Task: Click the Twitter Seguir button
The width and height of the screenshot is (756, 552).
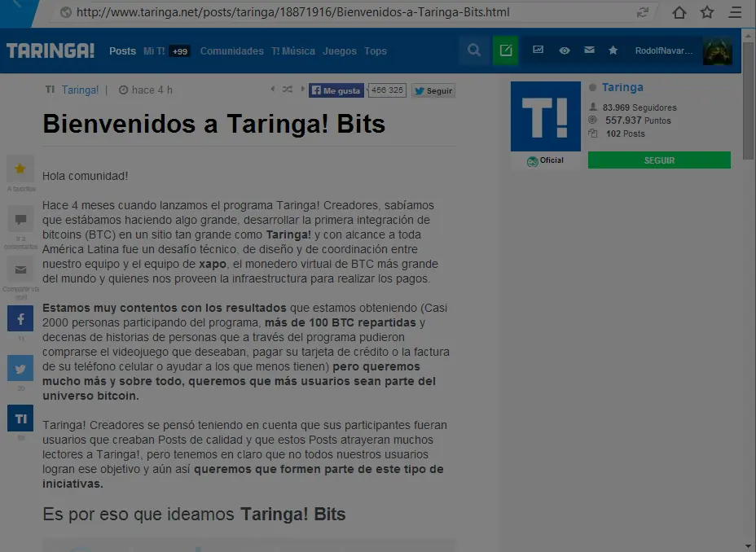Action: coord(433,90)
